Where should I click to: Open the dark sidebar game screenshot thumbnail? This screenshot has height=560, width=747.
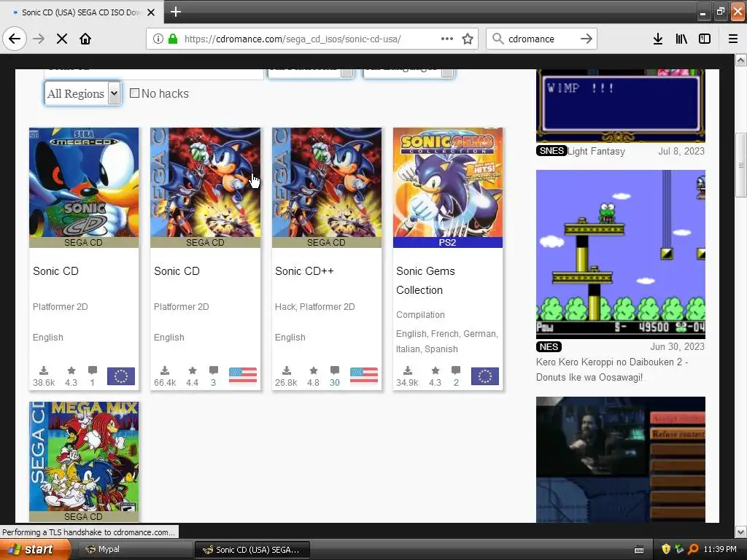coord(620,459)
